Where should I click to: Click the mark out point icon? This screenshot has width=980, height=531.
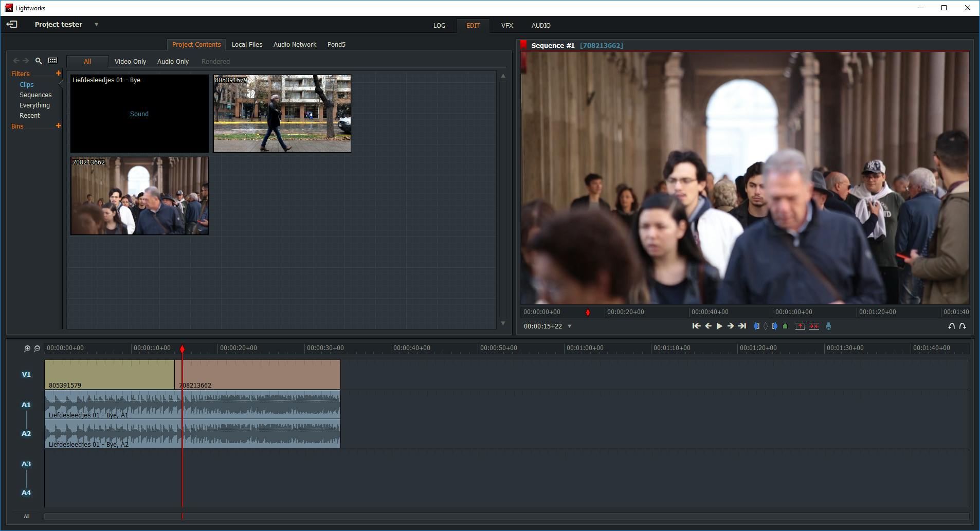point(775,326)
